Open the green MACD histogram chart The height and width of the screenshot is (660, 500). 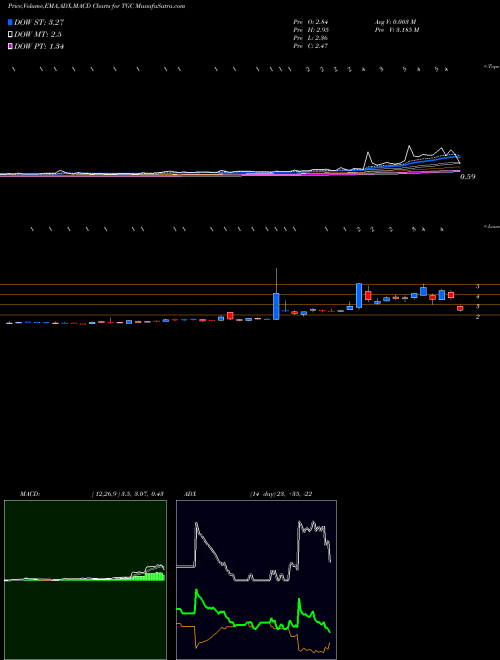pos(85,580)
